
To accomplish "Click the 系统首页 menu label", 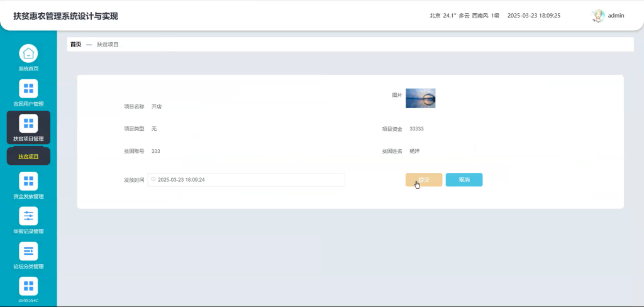I will click(x=28, y=69).
